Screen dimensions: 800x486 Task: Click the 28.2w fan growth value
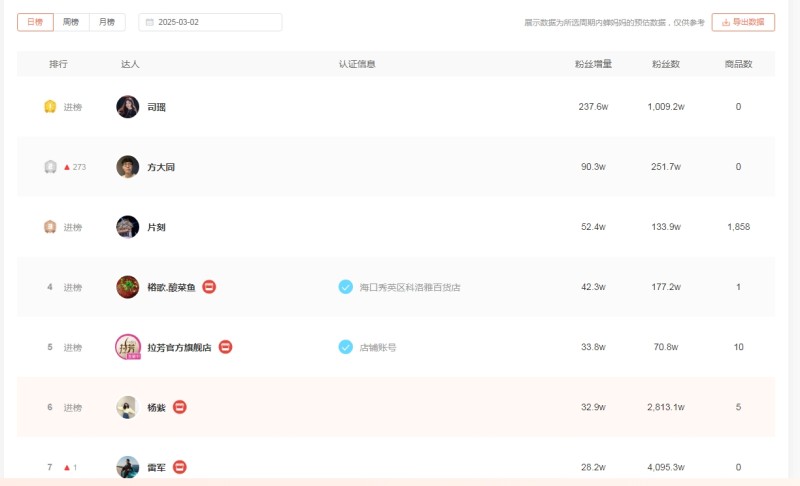[593, 467]
